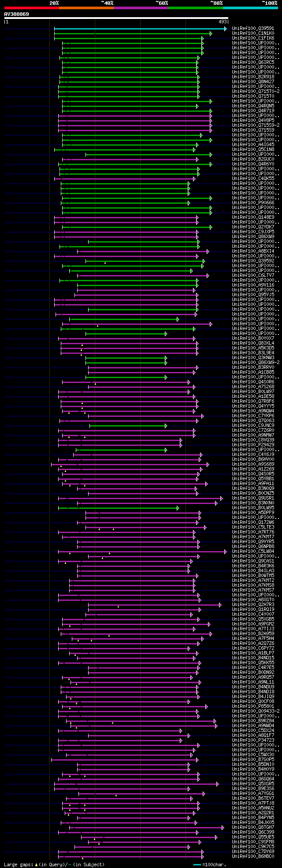
Task: Open hit UniRef100_C1N1K0
Action: [x=253, y=33]
